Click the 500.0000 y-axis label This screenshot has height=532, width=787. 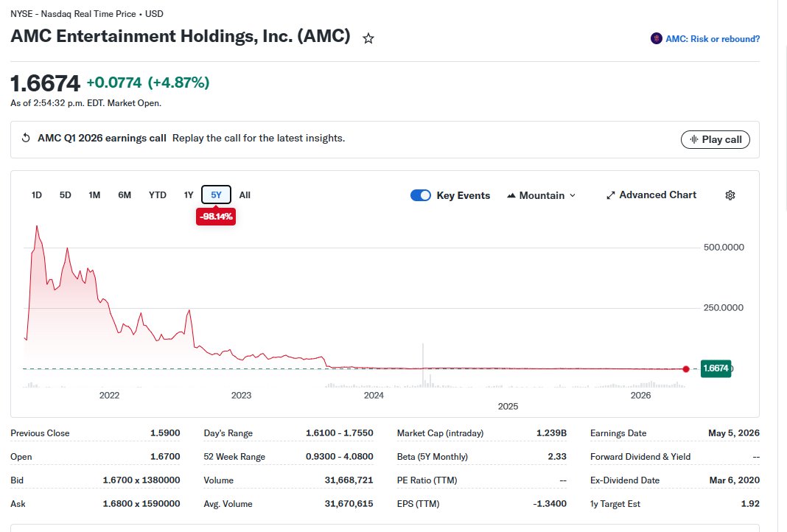[724, 247]
